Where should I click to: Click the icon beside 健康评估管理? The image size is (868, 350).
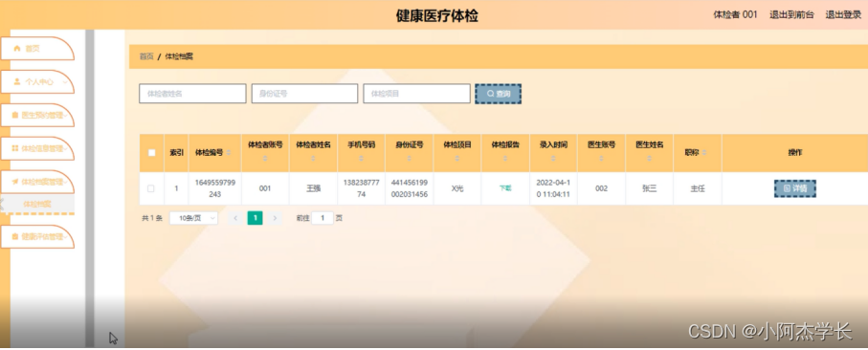coord(15,236)
